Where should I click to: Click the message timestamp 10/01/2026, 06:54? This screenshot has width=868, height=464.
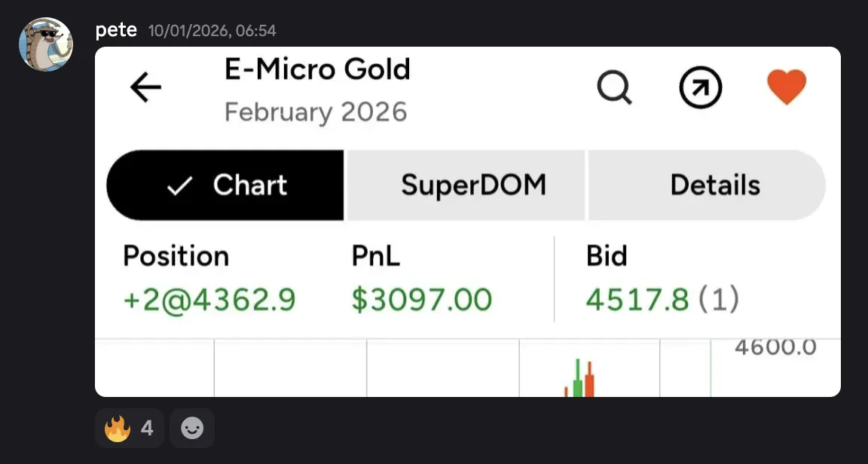click(212, 31)
